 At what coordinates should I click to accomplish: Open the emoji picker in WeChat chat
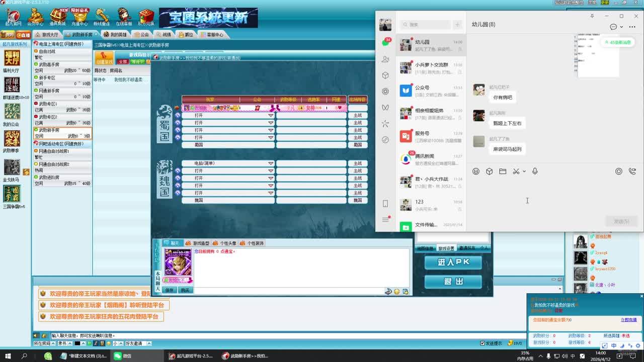tap(476, 171)
